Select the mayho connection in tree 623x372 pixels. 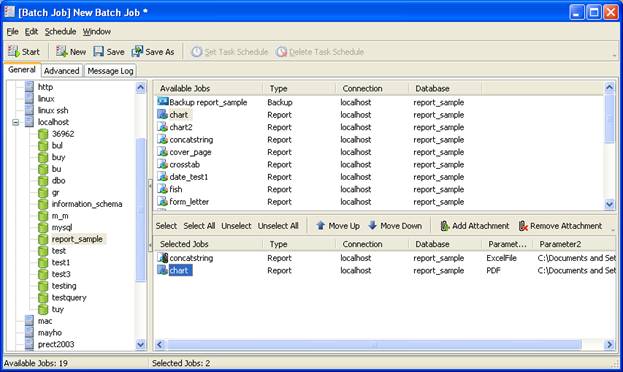(50, 333)
